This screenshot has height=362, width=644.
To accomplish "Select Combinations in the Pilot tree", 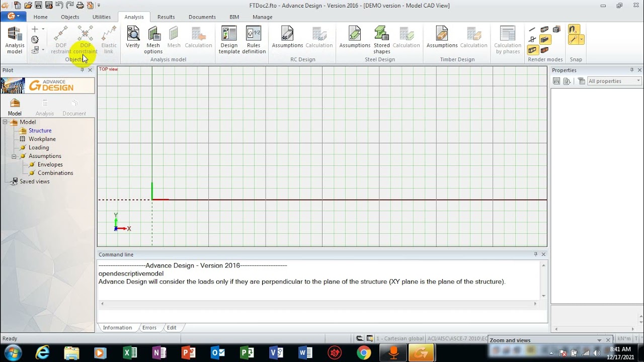I will click(x=55, y=173).
